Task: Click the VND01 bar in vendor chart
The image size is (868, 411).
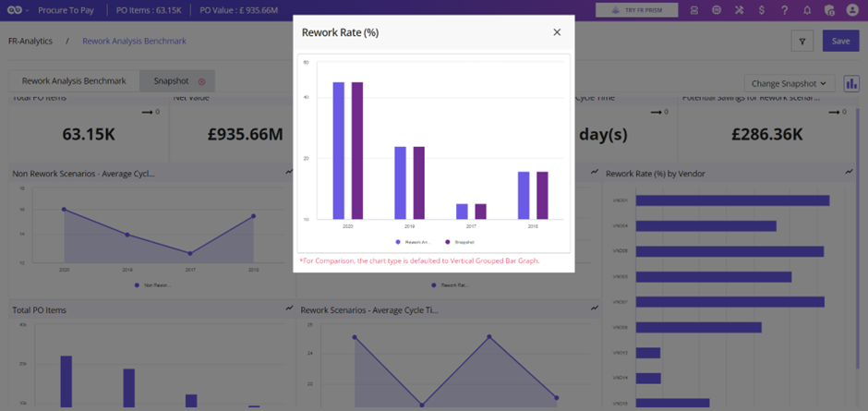Action: [732, 200]
